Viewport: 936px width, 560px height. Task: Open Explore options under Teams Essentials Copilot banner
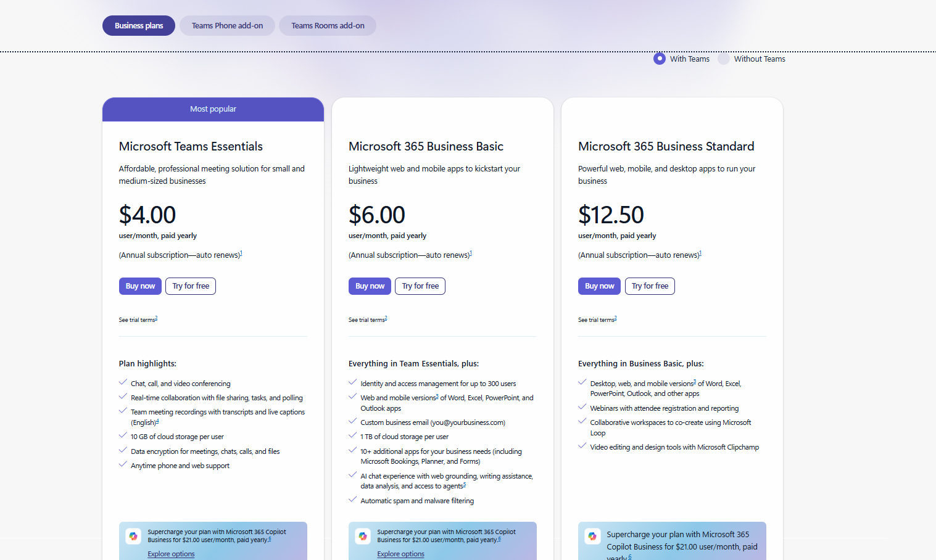171,553
